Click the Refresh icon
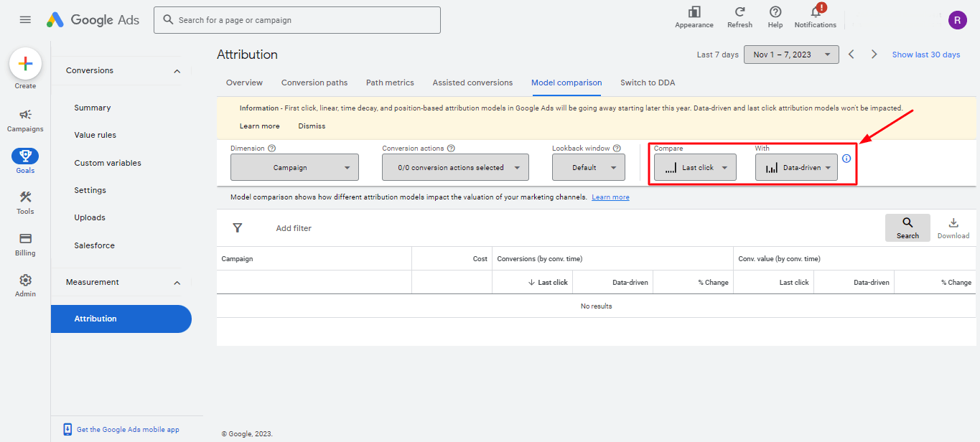Viewport: 980px width, 442px height. pyautogui.click(x=739, y=12)
